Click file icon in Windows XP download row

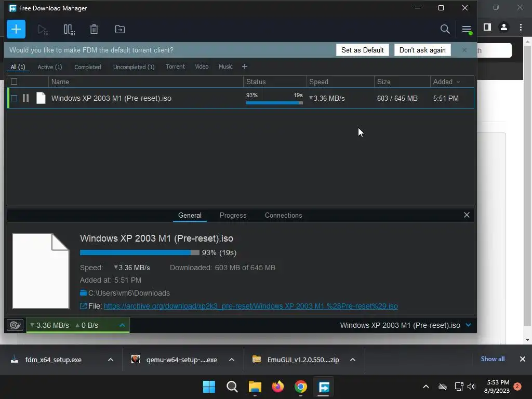(x=41, y=98)
